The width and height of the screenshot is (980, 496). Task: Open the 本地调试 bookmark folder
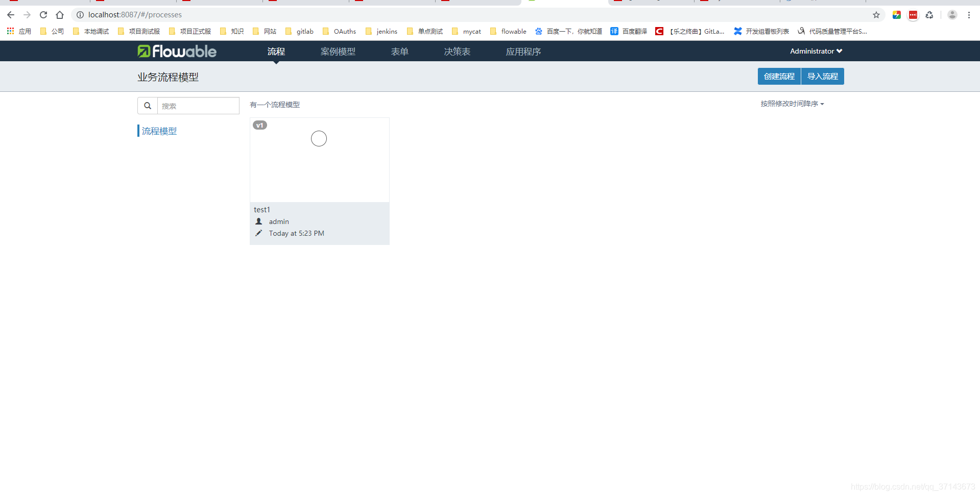91,31
